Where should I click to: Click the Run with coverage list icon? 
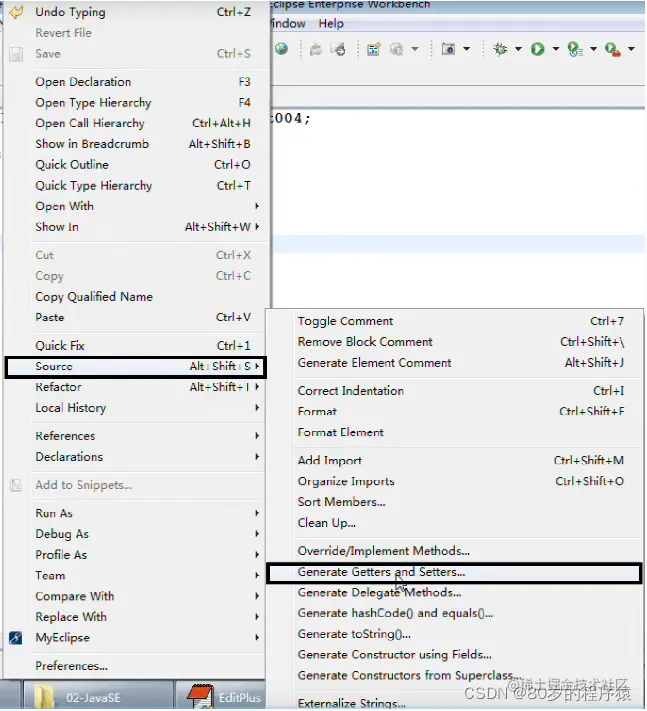click(575, 49)
